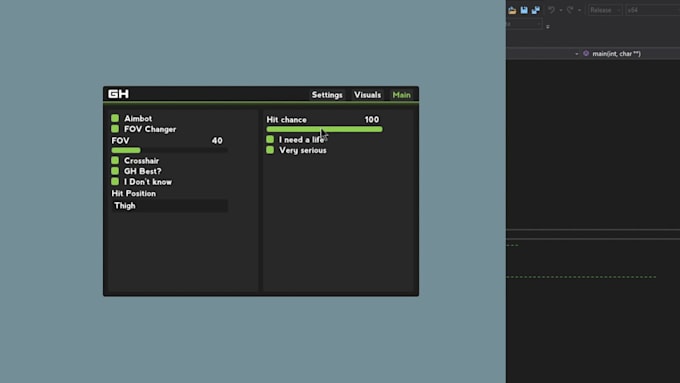
Task: Toggle the Very serious checkbox
Action: tap(270, 150)
